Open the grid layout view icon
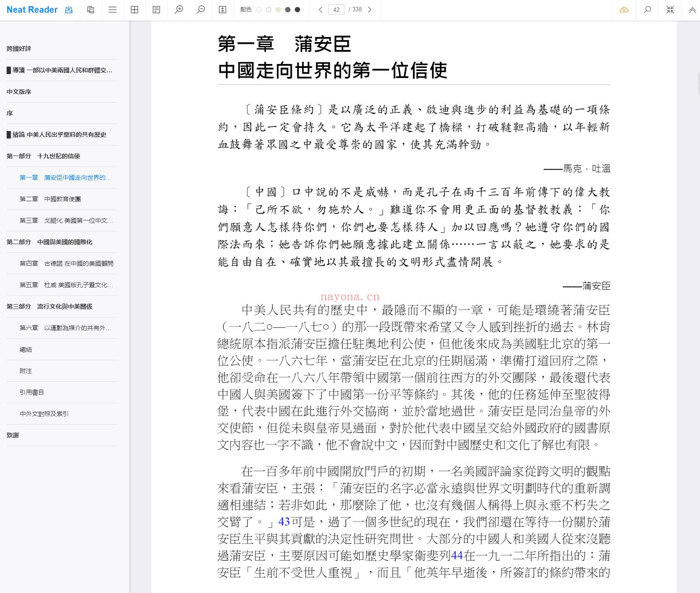 point(134,10)
